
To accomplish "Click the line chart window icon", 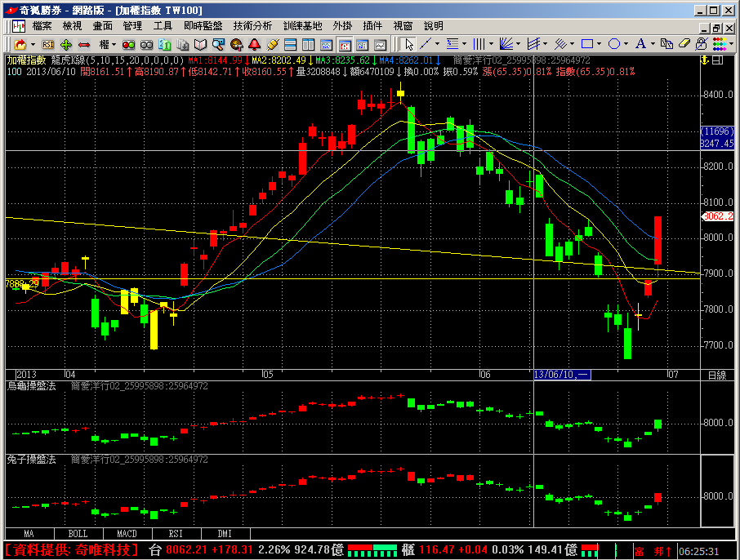I will (381, 44).
